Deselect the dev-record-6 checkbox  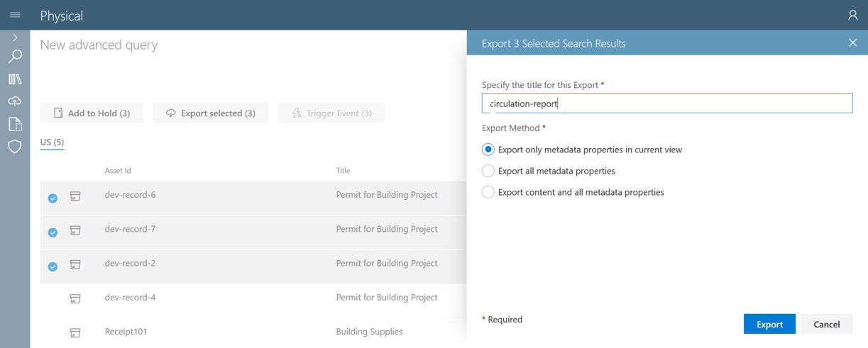click(53, 198)
